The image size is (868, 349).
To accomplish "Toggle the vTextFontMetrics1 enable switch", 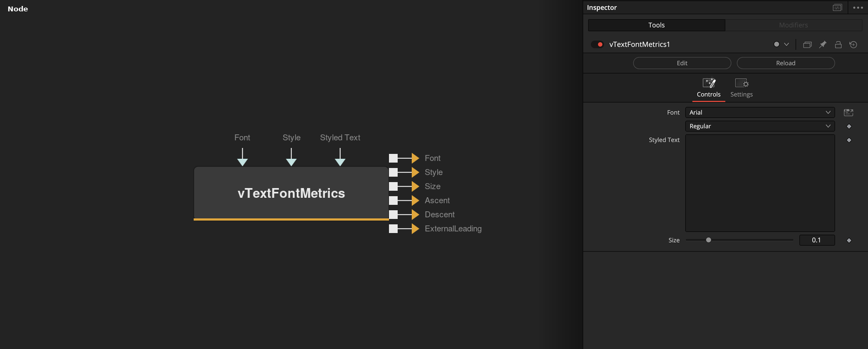I will point(597,44).
